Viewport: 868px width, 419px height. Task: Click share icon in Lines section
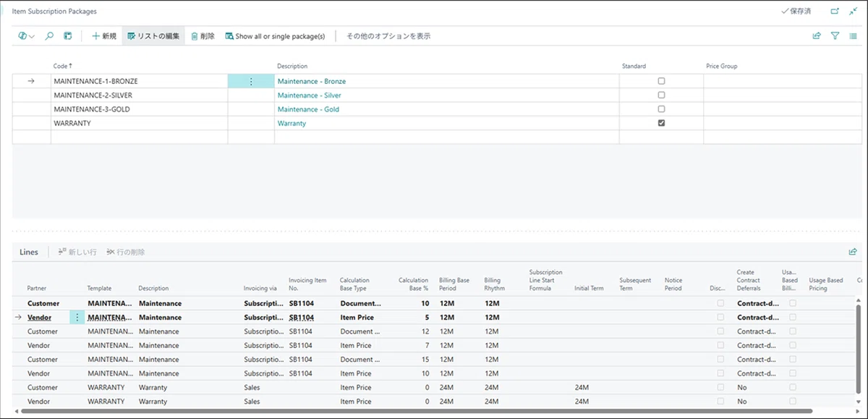[853, 252]
